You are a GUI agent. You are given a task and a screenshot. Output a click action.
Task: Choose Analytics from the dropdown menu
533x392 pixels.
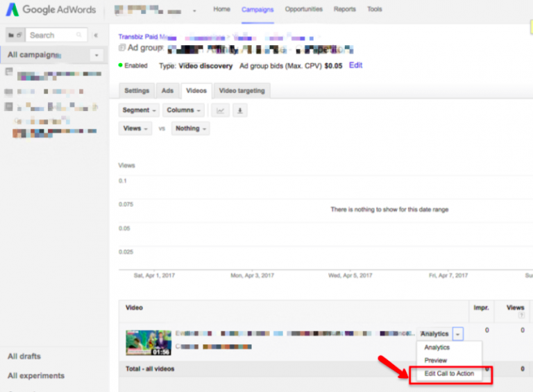tap(437, 348)
